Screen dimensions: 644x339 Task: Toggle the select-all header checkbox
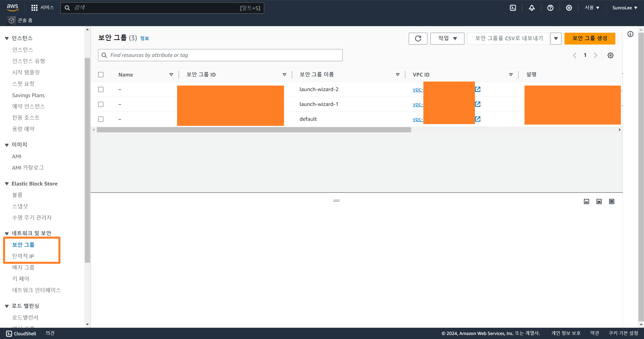[x=101, y=75]
